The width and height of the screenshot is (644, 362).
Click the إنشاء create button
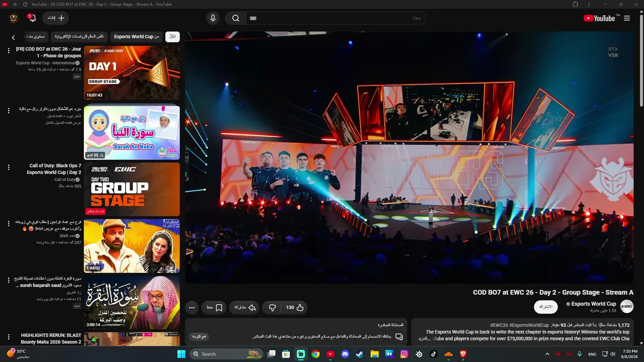pos(56,18)
